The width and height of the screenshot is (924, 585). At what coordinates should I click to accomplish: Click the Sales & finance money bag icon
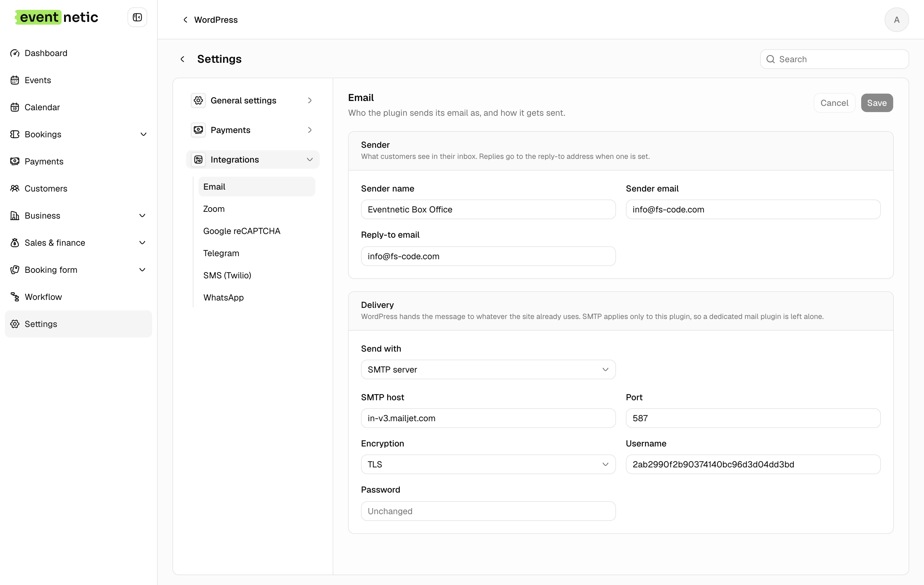[x=14, y=242]
